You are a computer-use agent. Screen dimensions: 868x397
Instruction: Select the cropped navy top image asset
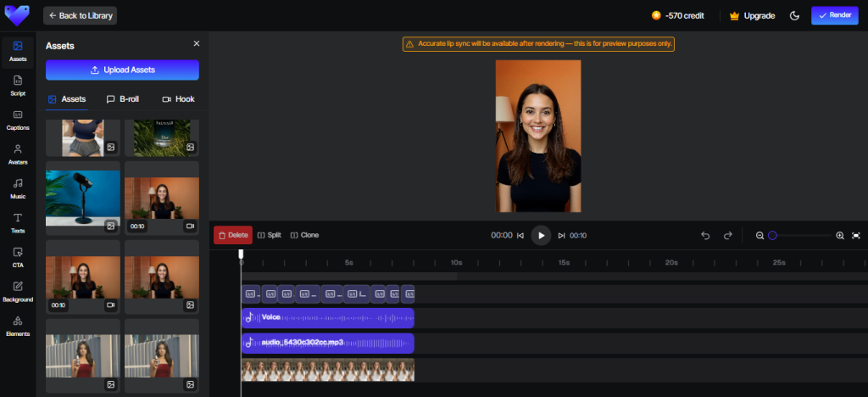[x=83, y=138]
